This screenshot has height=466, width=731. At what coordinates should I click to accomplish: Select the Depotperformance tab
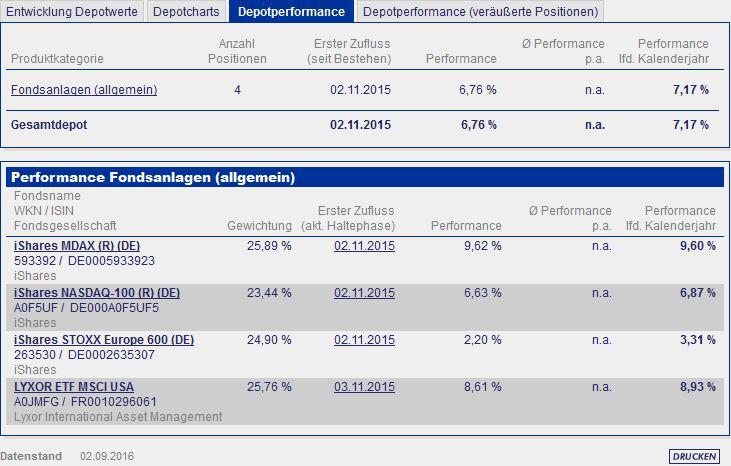point(291,11)
